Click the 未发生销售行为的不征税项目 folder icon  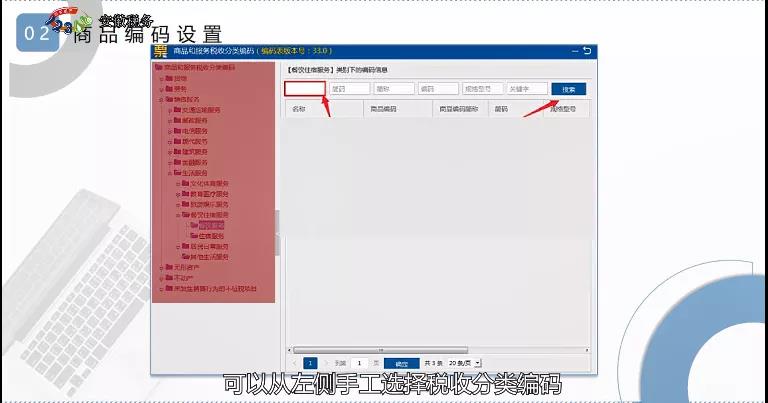pyautogui.click(x=169, y=288)
